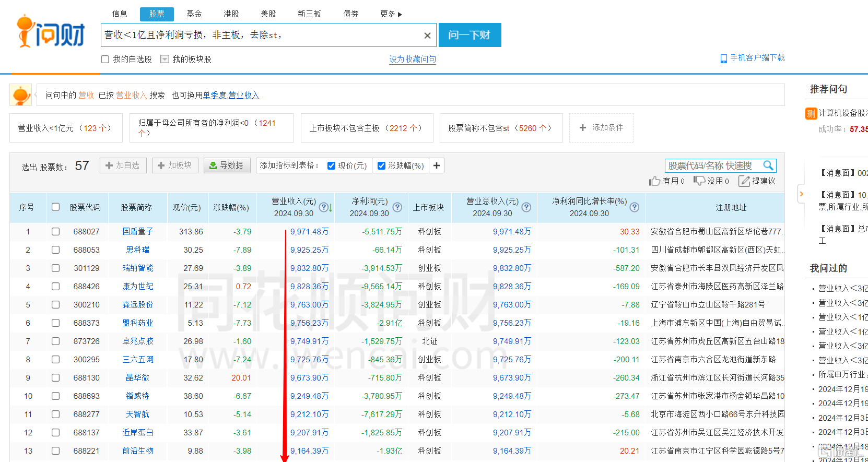Switch to the 信息 tab

coord(120,14)
